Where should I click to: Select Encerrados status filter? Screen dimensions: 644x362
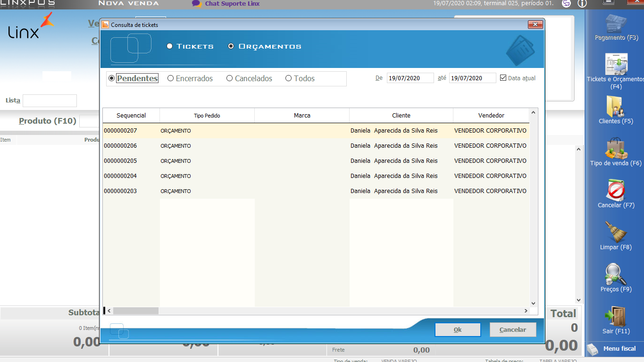(x=171, y=78)
